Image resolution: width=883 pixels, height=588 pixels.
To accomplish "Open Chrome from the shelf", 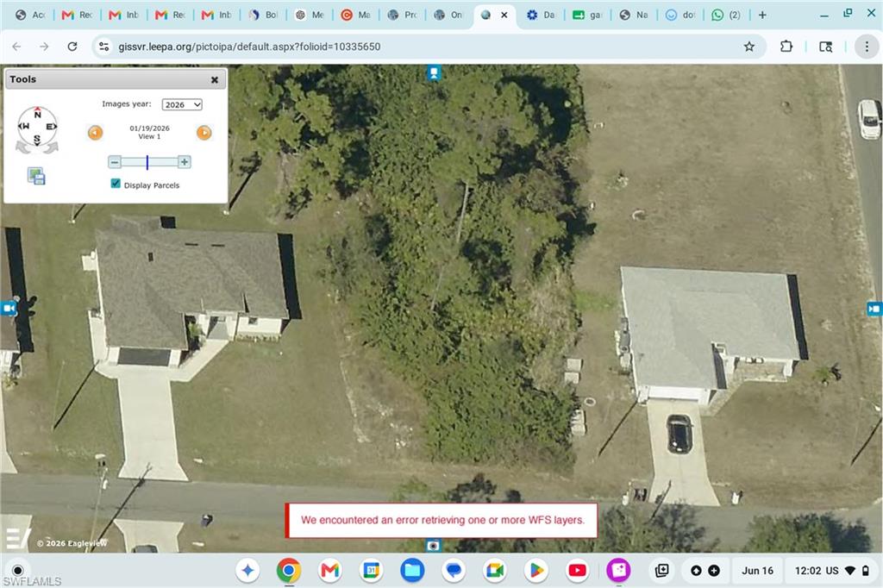I will tap(289, 571).
